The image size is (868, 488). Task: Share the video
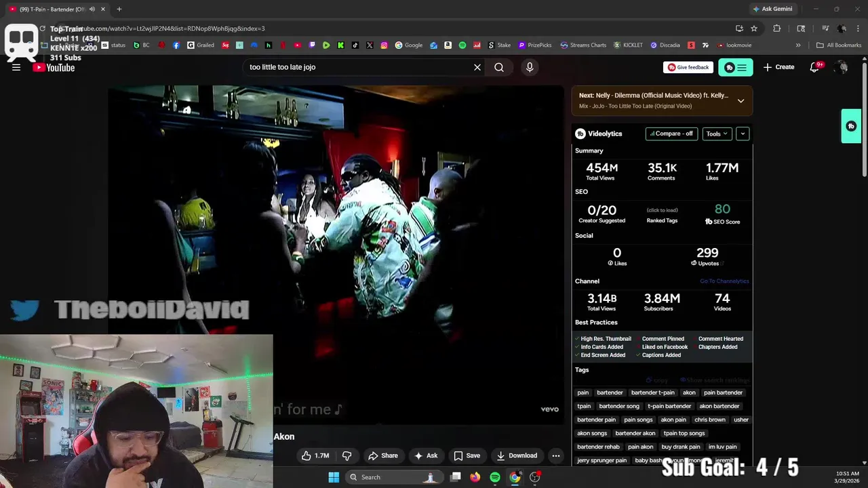(383, 455)
